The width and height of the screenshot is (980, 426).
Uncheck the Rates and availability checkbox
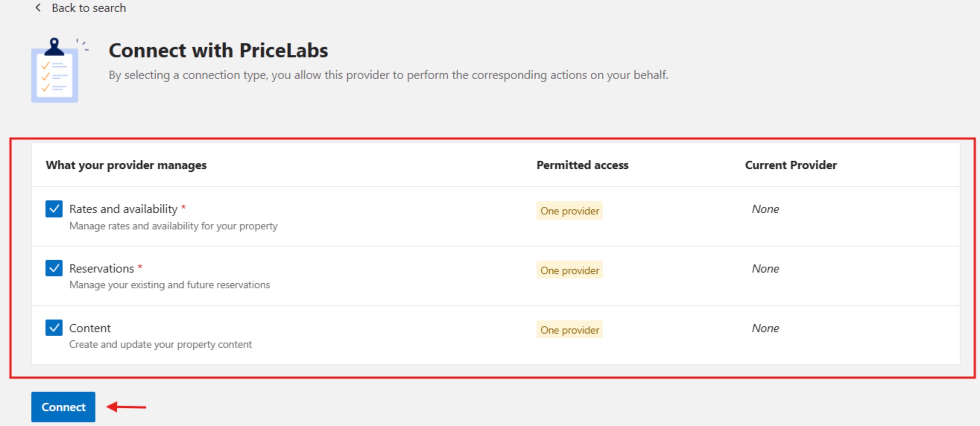(x=54, y=209)
